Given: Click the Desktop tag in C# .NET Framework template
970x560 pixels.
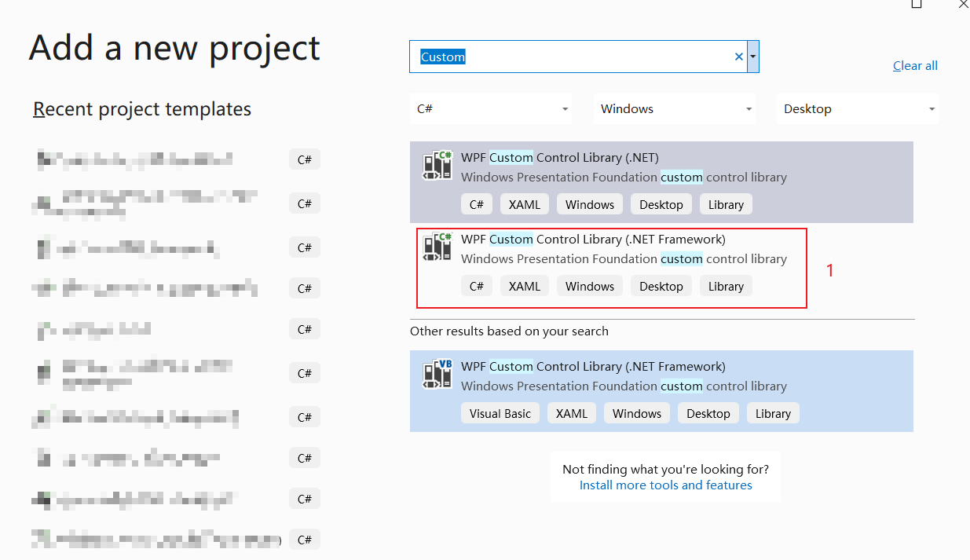Looking at the screenshot, I should click(661, 286).
